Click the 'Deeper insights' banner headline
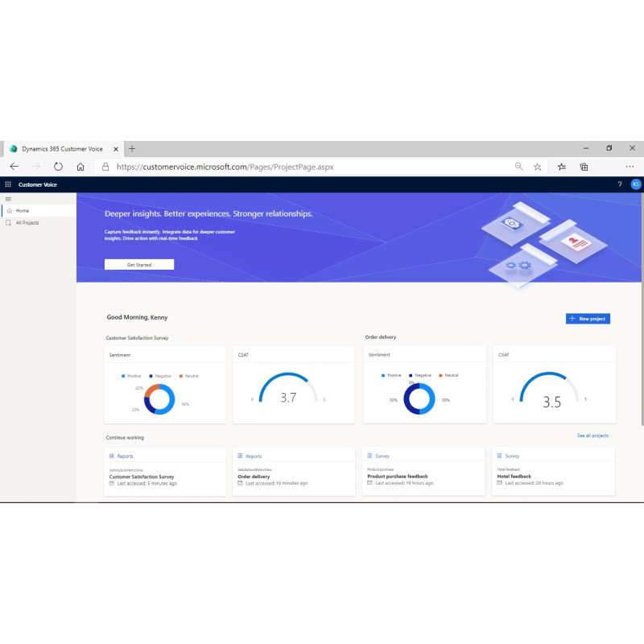 [x=208, y=213]
